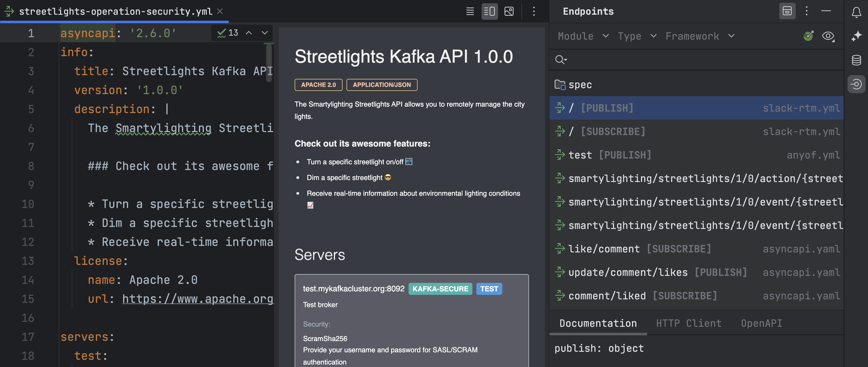Switch to the OpenAPI tab
Viewport: 868px width, 367px height.
[761, 323]
